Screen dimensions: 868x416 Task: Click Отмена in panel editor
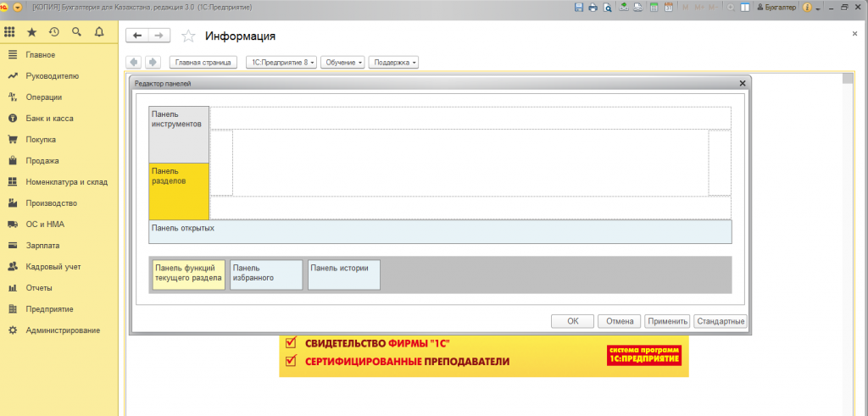tap(619, 321)
